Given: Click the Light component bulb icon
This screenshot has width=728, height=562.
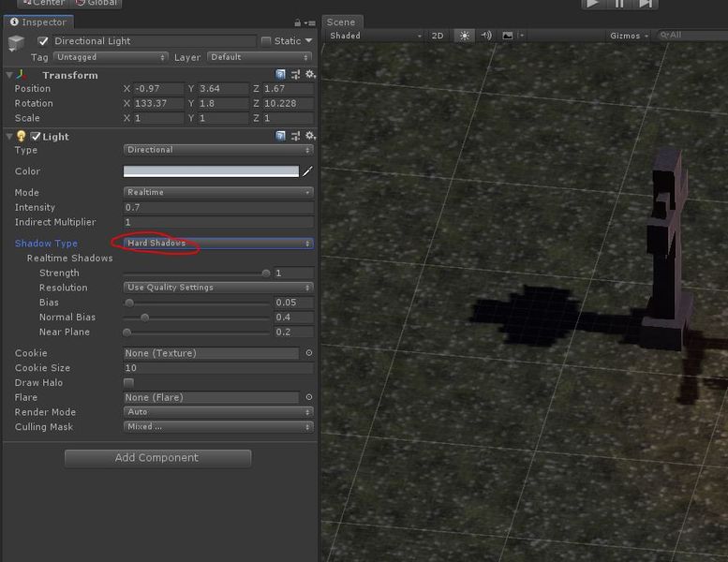Looking at the screenshot, I should tap(21, 136).
